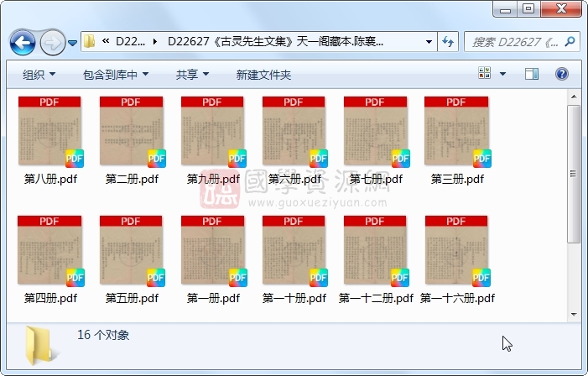
Task: Select the 第一十二册.pdf thumbnail
Action: [x=376, y=251]
